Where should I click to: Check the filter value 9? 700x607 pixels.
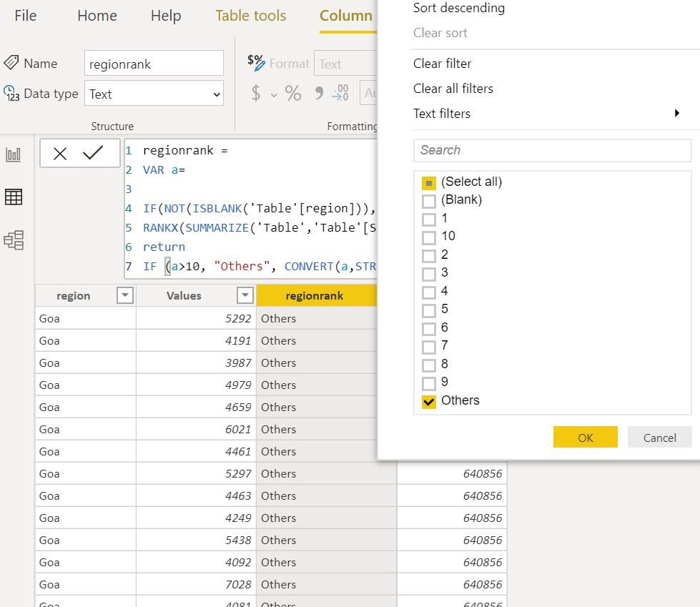click(x=428, y=383)
